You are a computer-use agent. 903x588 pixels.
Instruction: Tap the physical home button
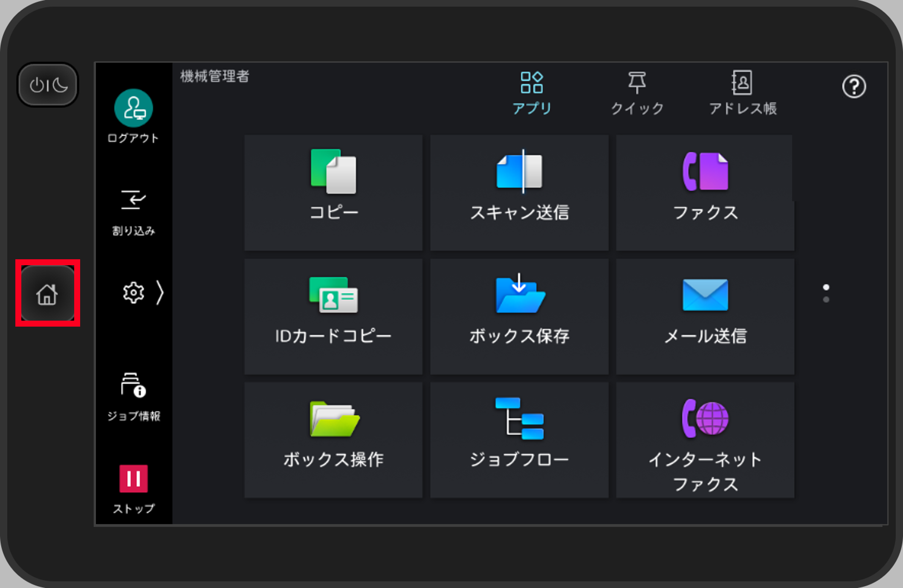47,293
